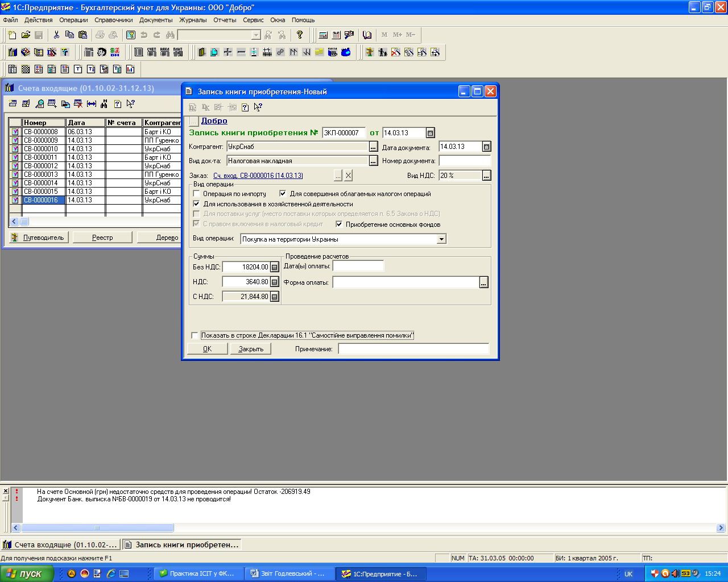Switch to the Счета входящие window tab
The width and height of the screenshot is (728, 582).
point(61,544)
